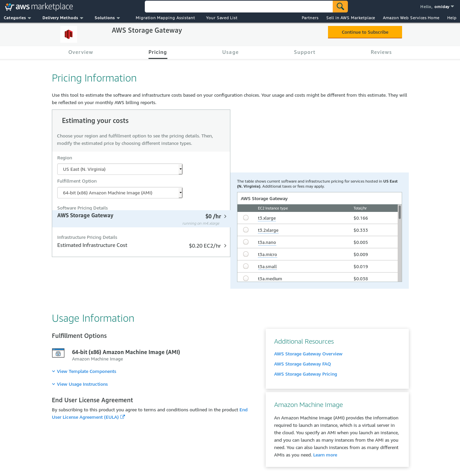Click the running on m4.xlarge note

coord(201,223)
